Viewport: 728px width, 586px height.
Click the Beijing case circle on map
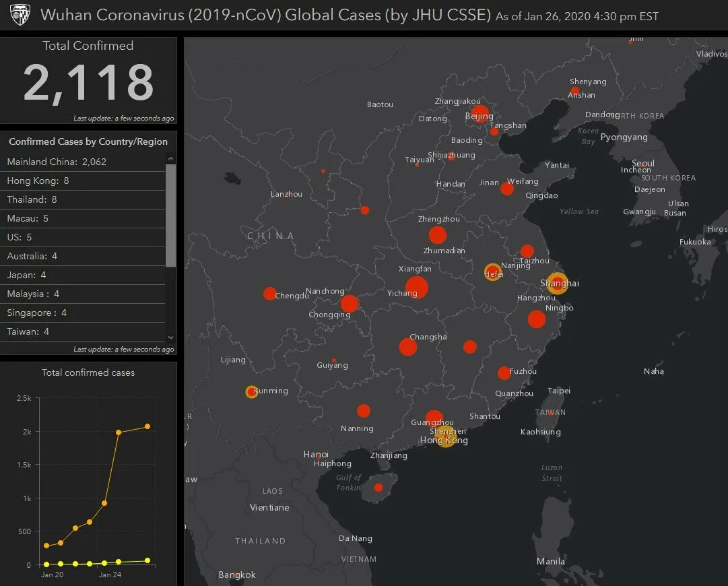[x=479, y=114]
